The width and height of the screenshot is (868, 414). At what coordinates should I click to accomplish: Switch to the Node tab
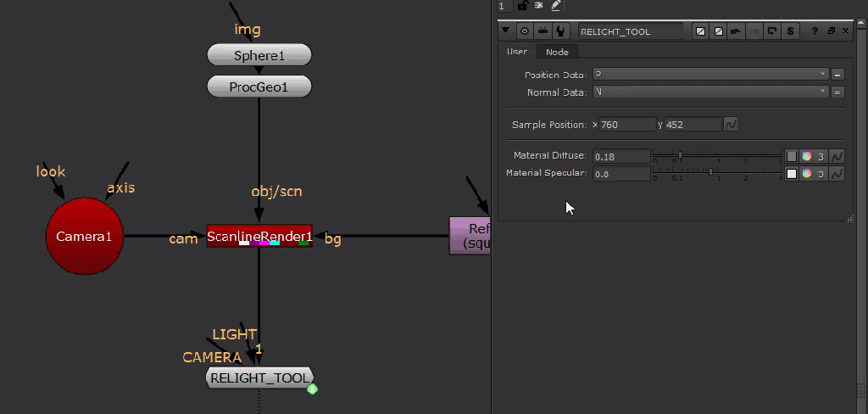tap(557, 53)
